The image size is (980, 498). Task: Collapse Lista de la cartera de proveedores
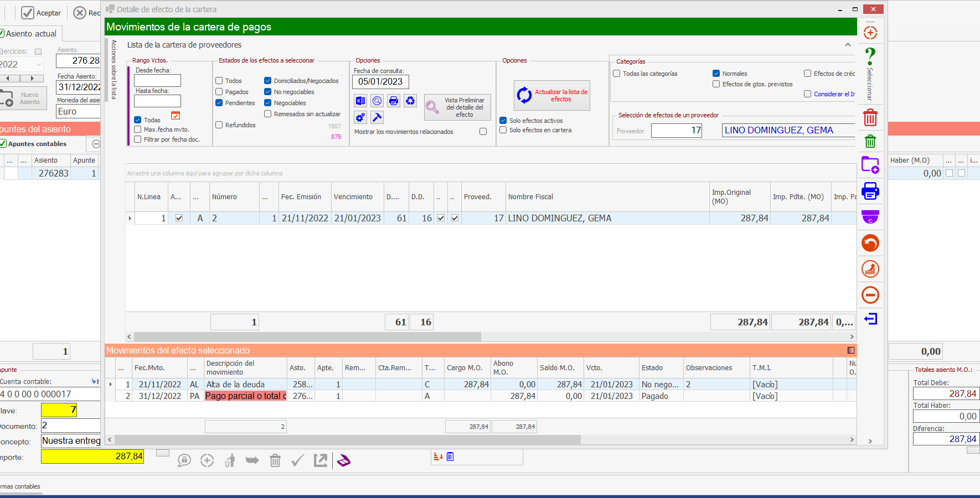coord(848,45)
